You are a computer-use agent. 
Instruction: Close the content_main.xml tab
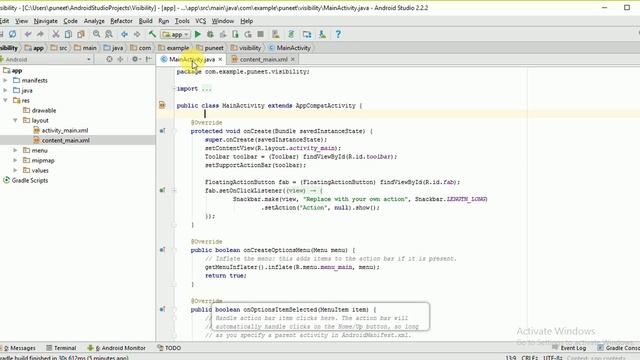coord(293,60)
